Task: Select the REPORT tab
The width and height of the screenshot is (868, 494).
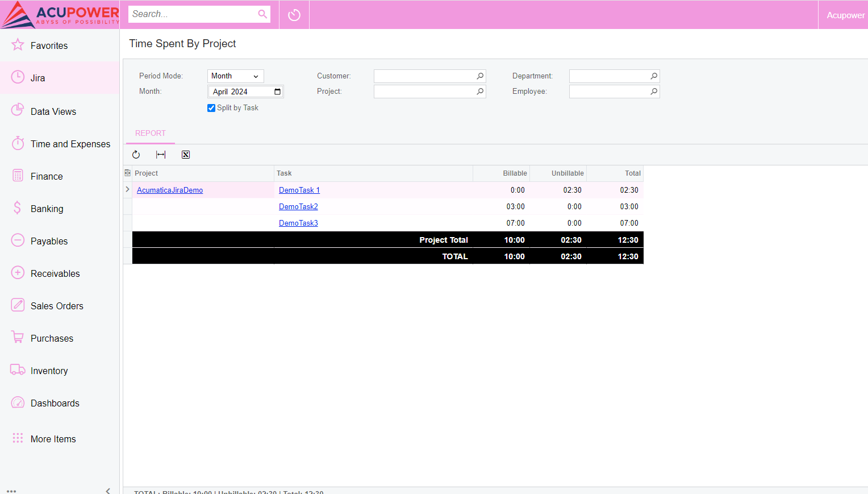Action: point(151,134)
